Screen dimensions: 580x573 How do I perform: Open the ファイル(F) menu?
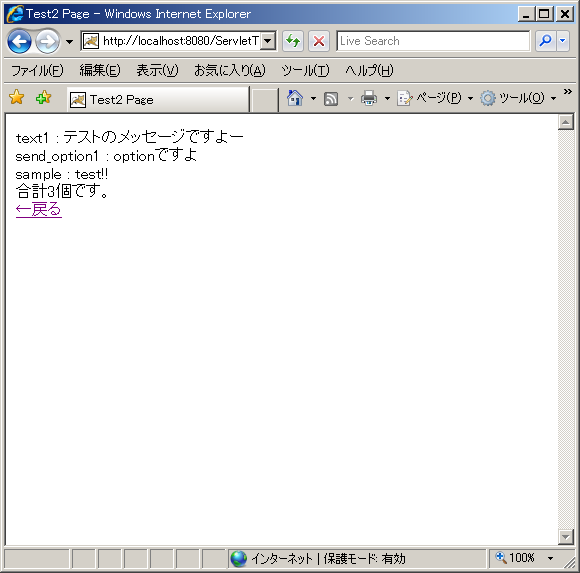(x=37, y=70)
